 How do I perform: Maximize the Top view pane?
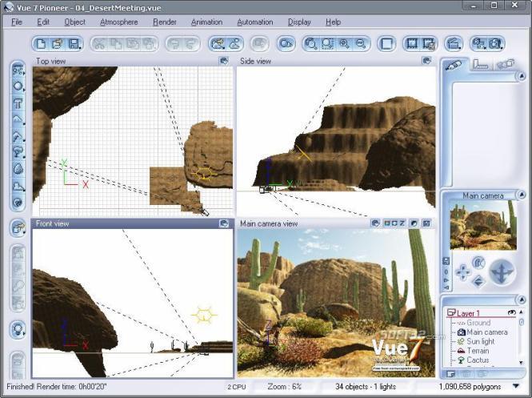pyautogui.click(x=225, y=61)
